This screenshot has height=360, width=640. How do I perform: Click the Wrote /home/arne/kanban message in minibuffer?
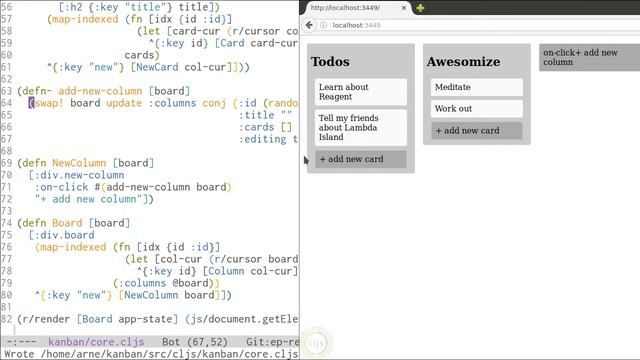151,354
